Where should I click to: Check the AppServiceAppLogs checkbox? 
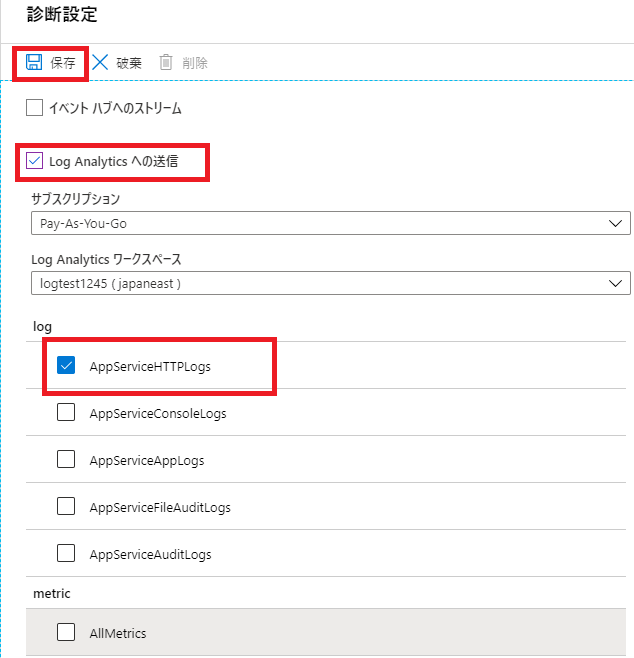click(x=66, y=459)
